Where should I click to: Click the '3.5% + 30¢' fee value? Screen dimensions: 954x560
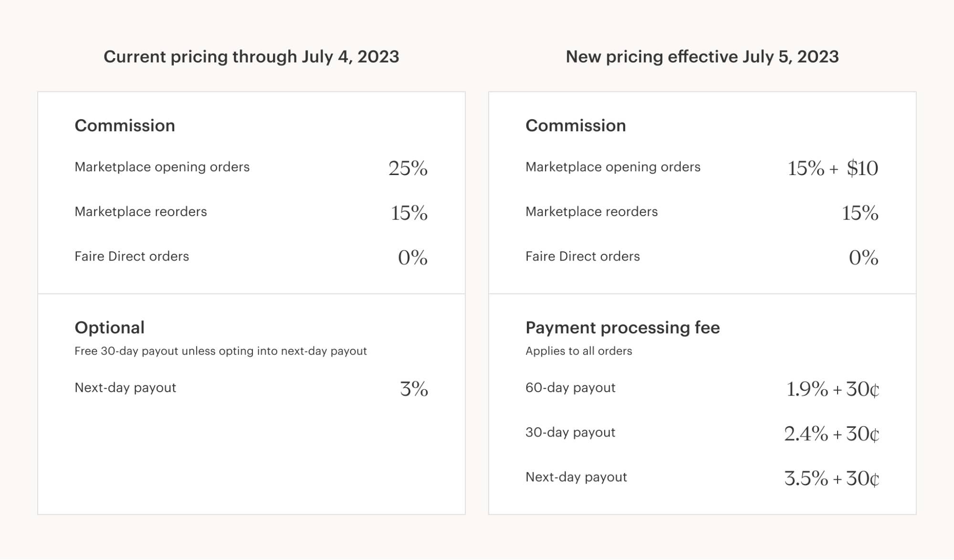[831, 478]
